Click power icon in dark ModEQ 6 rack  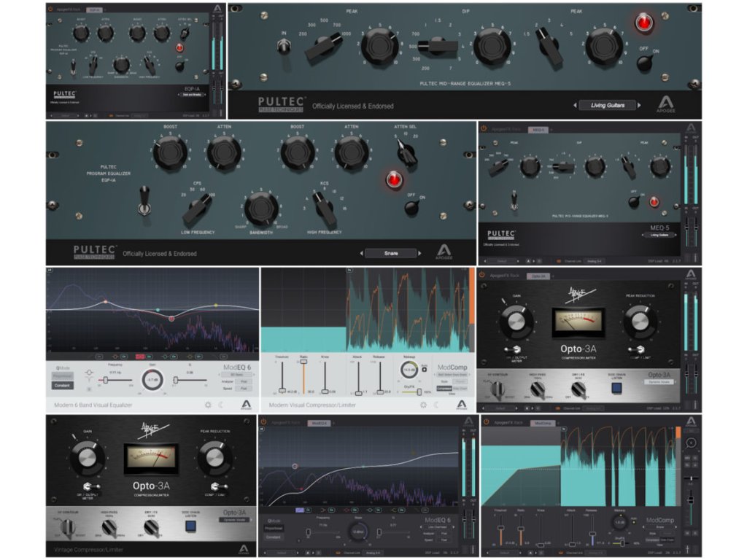(263, 422)
